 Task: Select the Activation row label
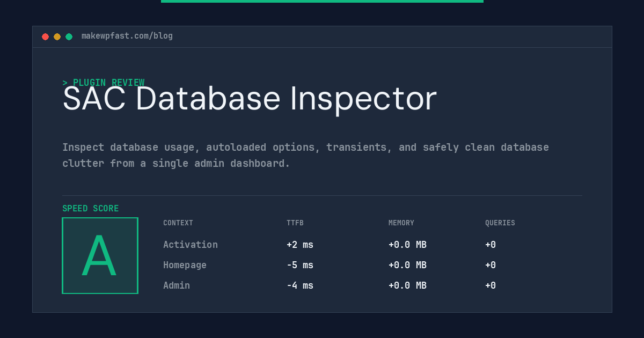pyautogui.click(x=191, y=245)
